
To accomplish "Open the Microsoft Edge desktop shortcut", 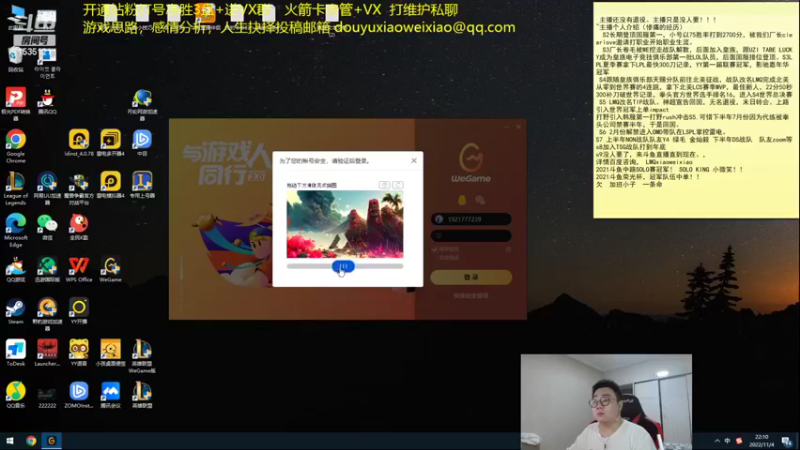I will coord(16,230).
